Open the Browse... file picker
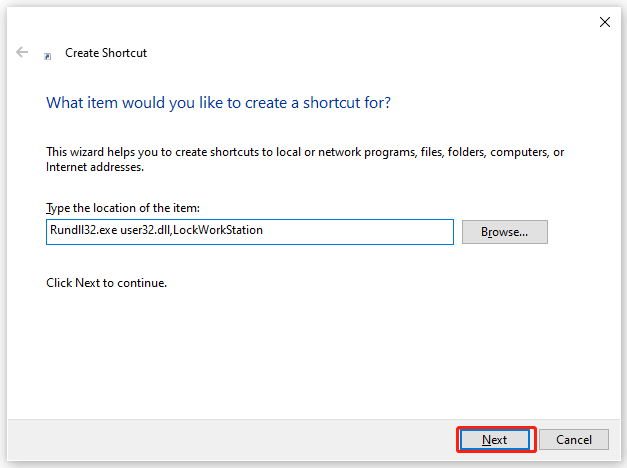This screenshot has width=627, height=468. pyautogui.click(x=505, y=232)
